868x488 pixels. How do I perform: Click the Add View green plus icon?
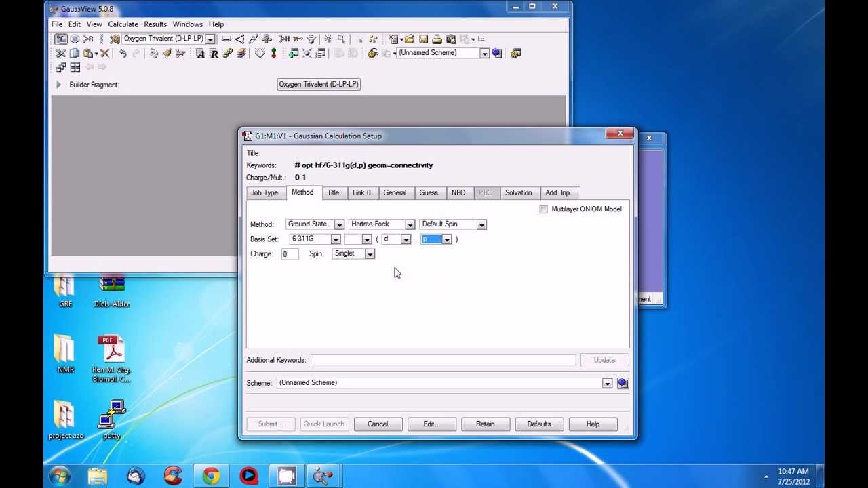(x=293, y=53)
